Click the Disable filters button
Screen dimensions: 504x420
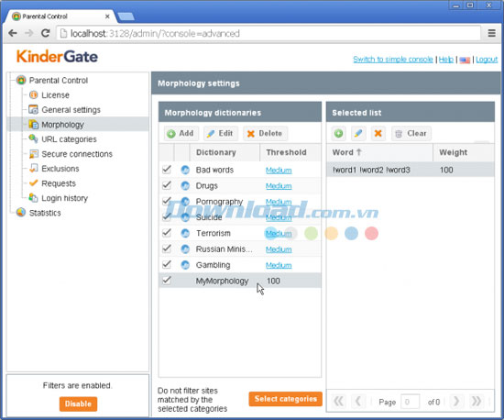coord(78,403)
